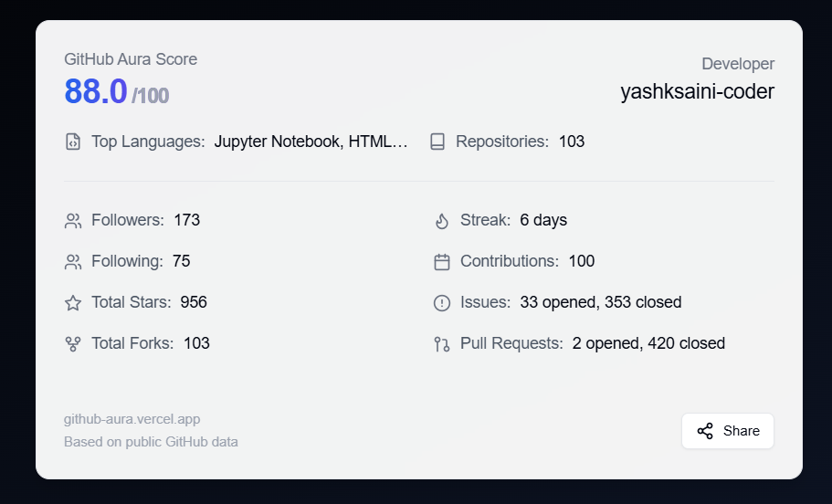832x504 pixels.
Task: Click the fork icon for Total Forks
Action: coord(73,344)
